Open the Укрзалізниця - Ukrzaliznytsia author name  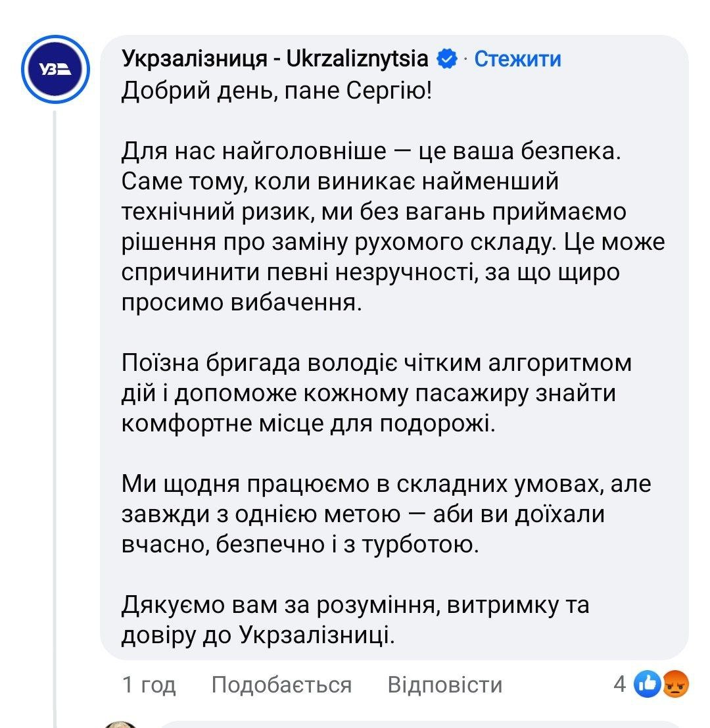point(275,59)
